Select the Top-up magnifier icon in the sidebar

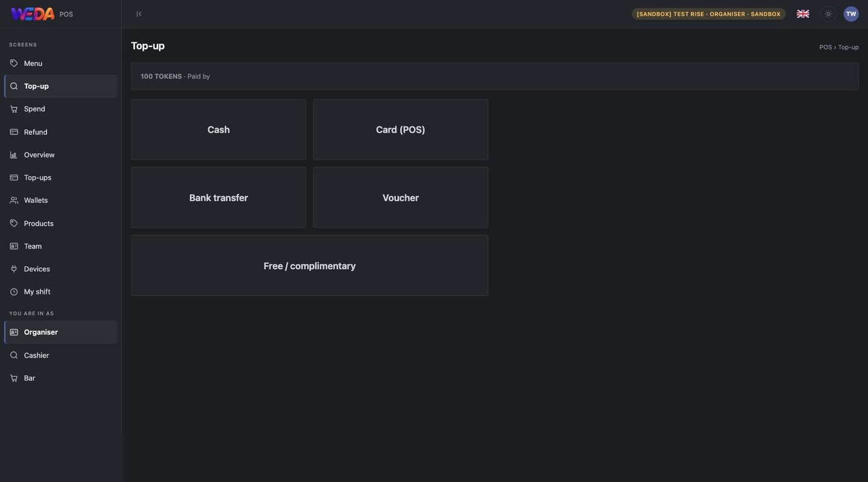coord(14,86)
